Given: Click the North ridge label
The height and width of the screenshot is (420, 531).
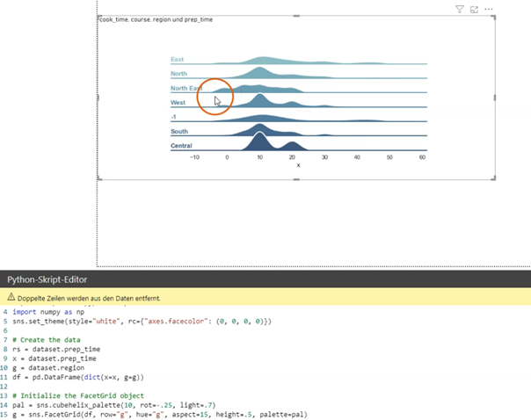Looking at the screenshot, I should [178, 74].
